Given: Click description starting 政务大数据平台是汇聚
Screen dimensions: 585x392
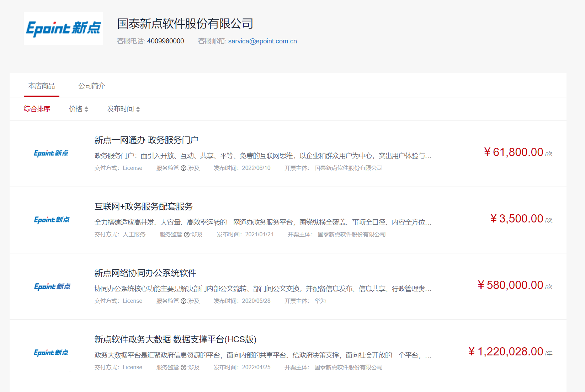Looking at the screenshot, I should pyautogui.click(x=263, y=355).
